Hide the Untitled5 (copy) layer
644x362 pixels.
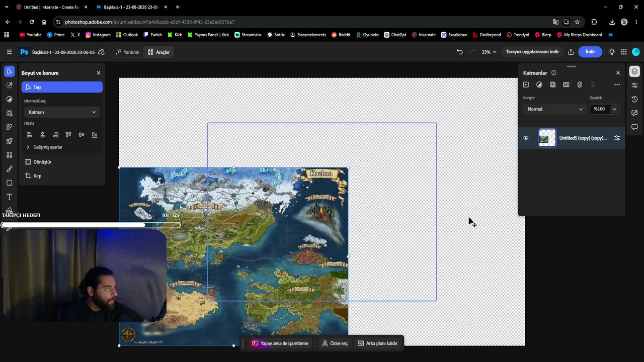[x=526, y=138]
